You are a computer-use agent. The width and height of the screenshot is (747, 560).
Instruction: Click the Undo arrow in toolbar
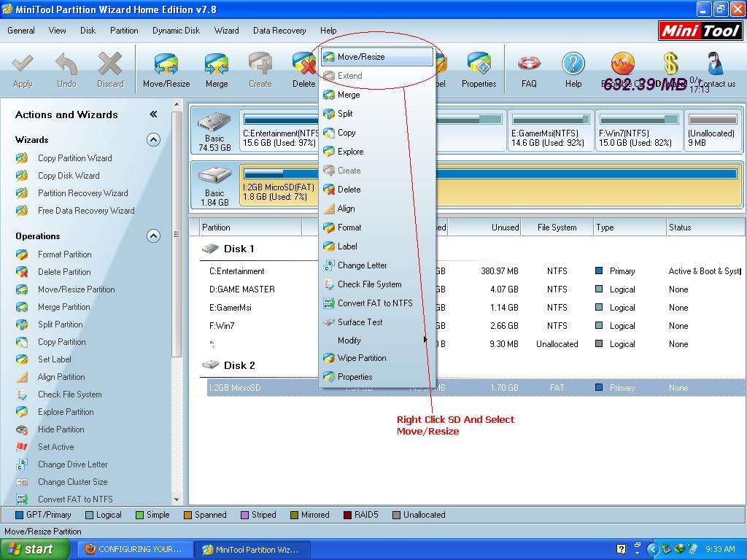pyautogui.click(x=66, y=64)
